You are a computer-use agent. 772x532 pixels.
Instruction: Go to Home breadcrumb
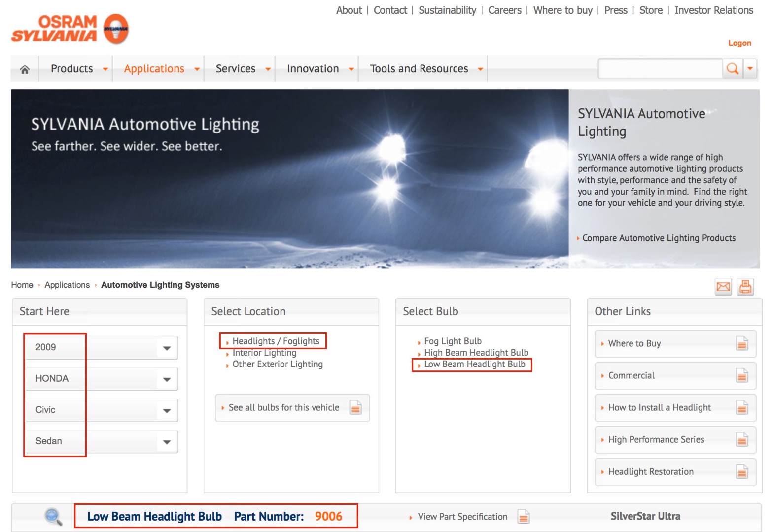tap(22, 285)
